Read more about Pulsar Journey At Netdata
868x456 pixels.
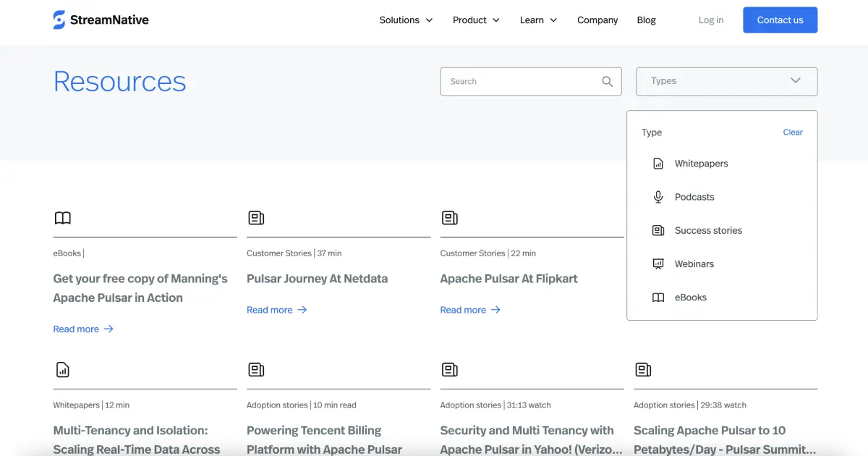click(277, 310)
